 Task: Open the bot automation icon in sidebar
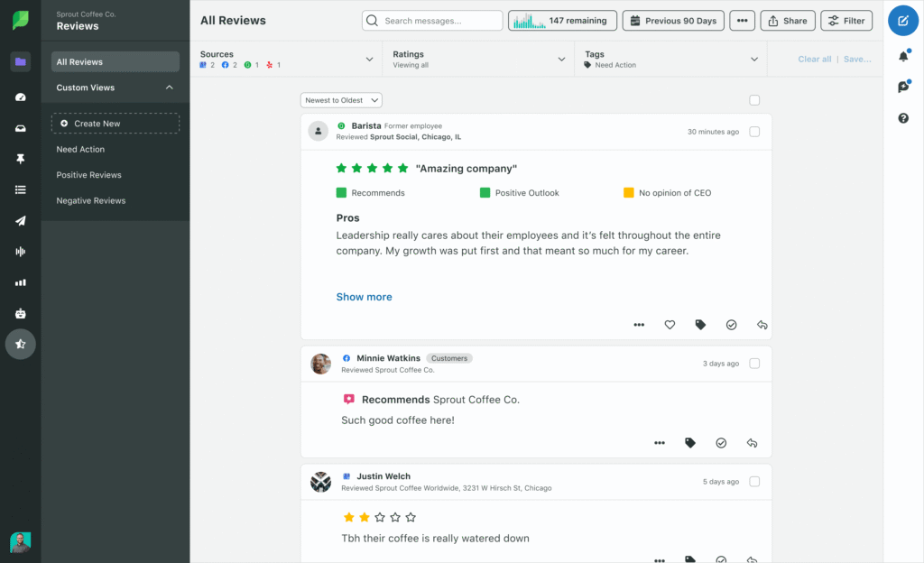[21, 313]
